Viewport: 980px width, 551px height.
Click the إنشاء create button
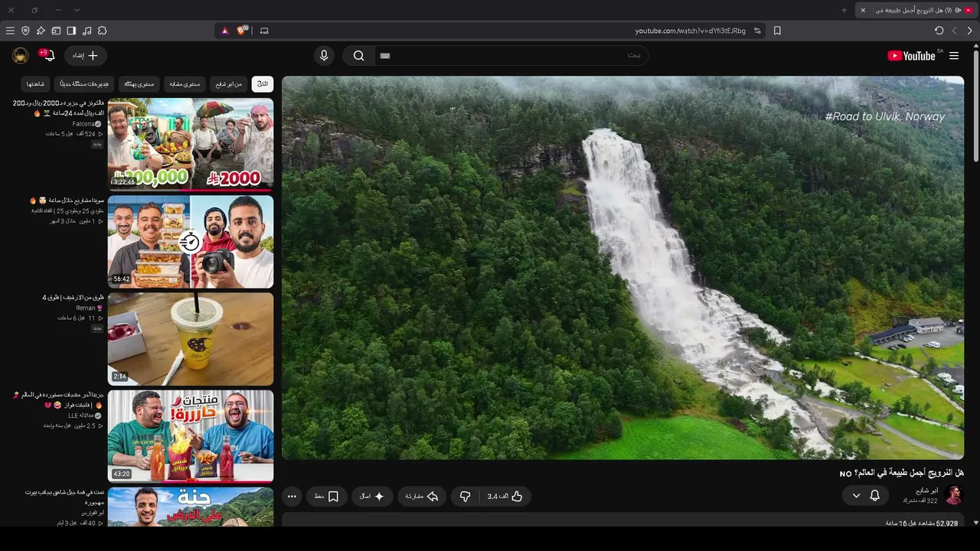click(x=86, y=56)
